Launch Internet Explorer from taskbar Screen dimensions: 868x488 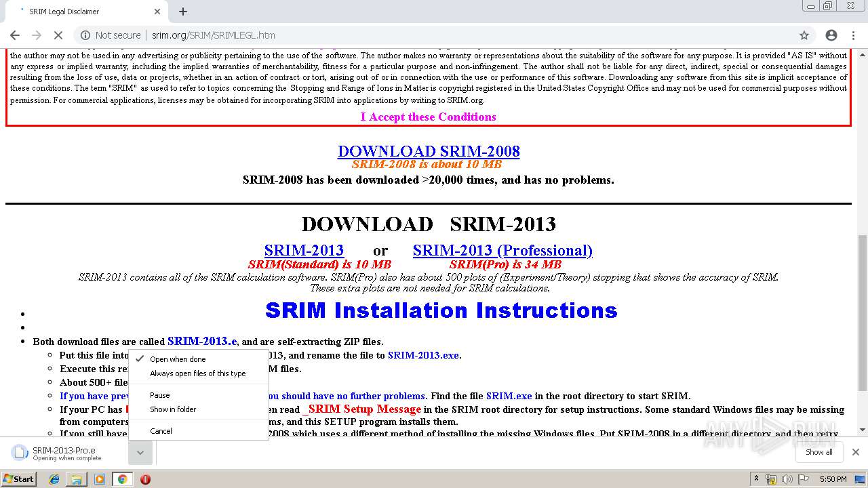tap(54, 479)
